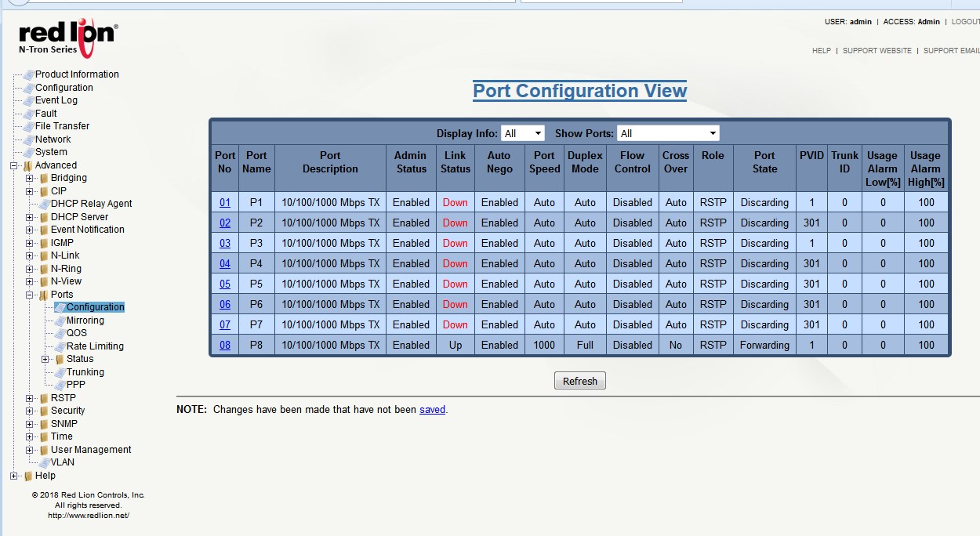Click the LOGOUT link
Image resolution: width=980 pixels, height=536 pixels.
pos(965,22)
